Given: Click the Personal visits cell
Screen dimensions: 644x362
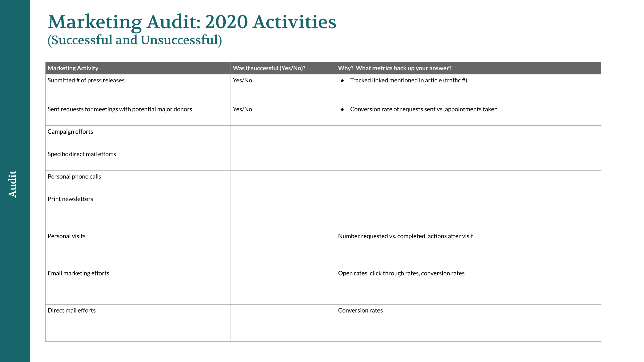Looking at the screenshot, I should coord(66,236).
